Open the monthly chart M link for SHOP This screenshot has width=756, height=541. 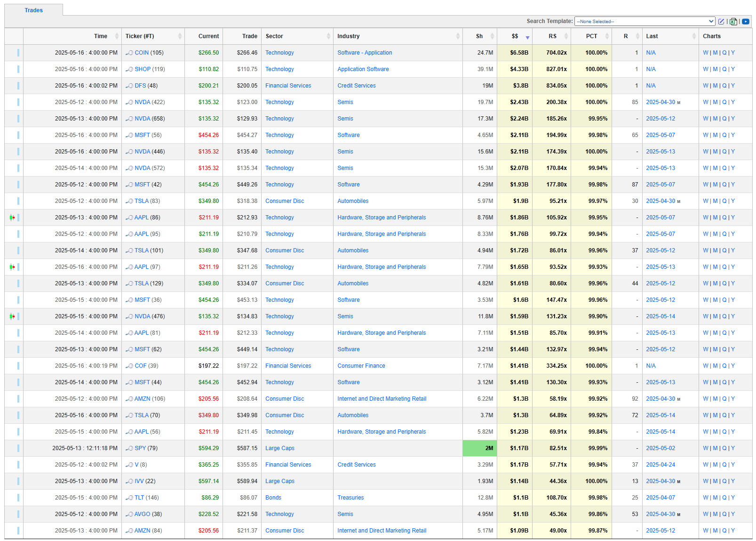click(715, 69)
